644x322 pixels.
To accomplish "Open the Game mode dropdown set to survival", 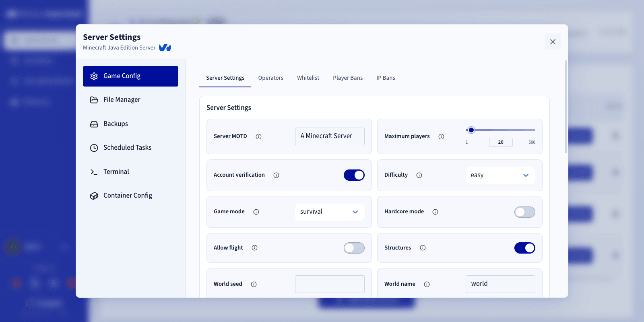I will (330, 212).
